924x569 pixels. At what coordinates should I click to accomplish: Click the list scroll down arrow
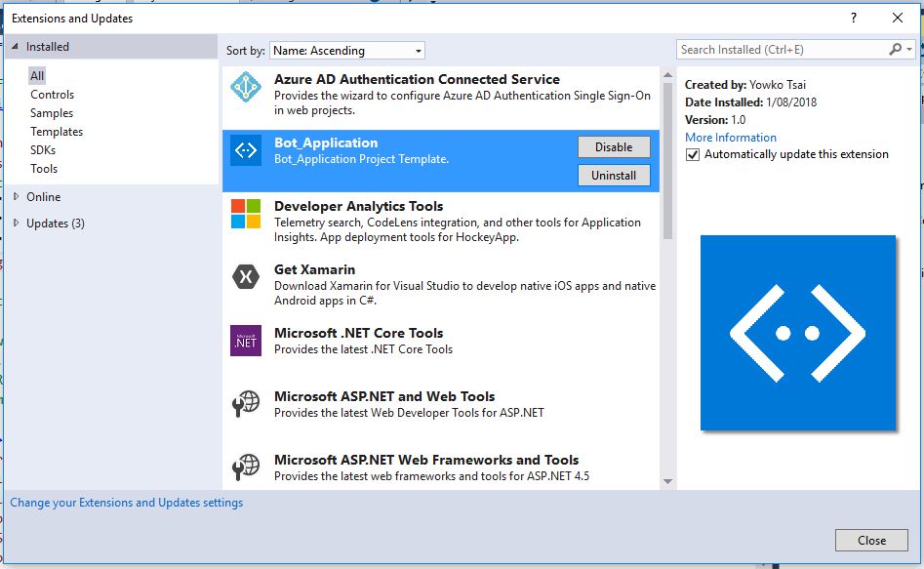[x=667, y=481]
